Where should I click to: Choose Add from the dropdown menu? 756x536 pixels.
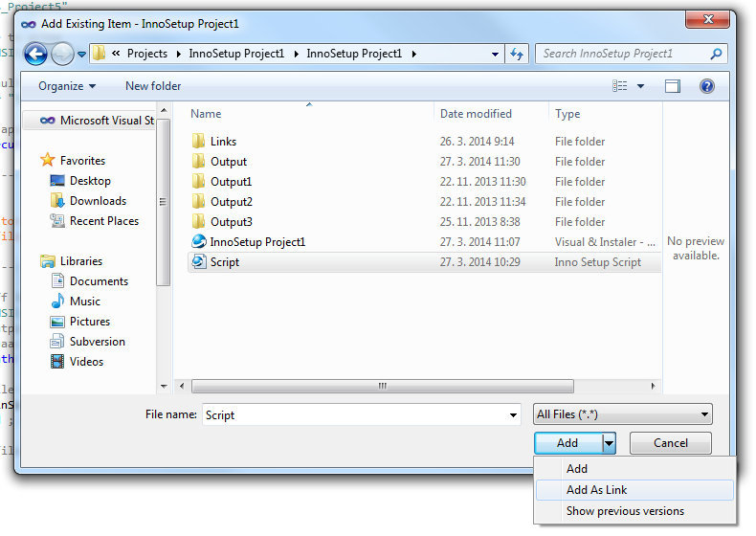634,469
